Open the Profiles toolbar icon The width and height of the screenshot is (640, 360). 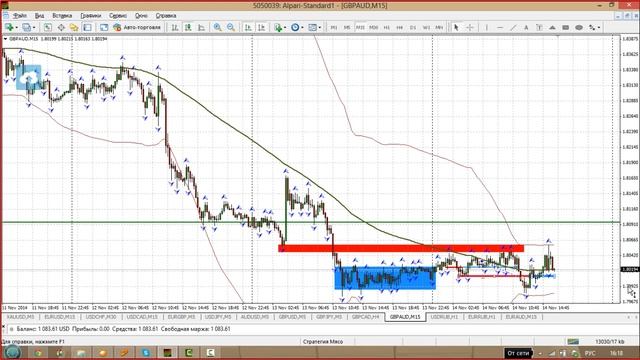pyautogui.click(x=27, y=27)
